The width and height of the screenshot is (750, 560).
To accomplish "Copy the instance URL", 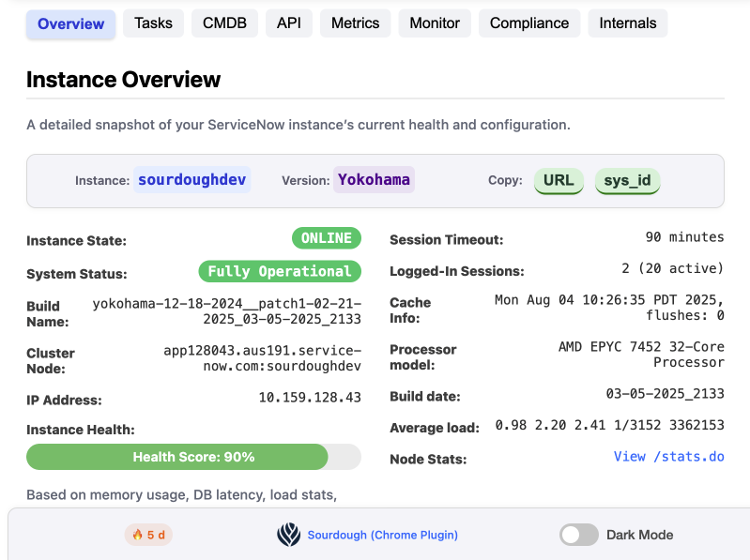I will point(559,181).
